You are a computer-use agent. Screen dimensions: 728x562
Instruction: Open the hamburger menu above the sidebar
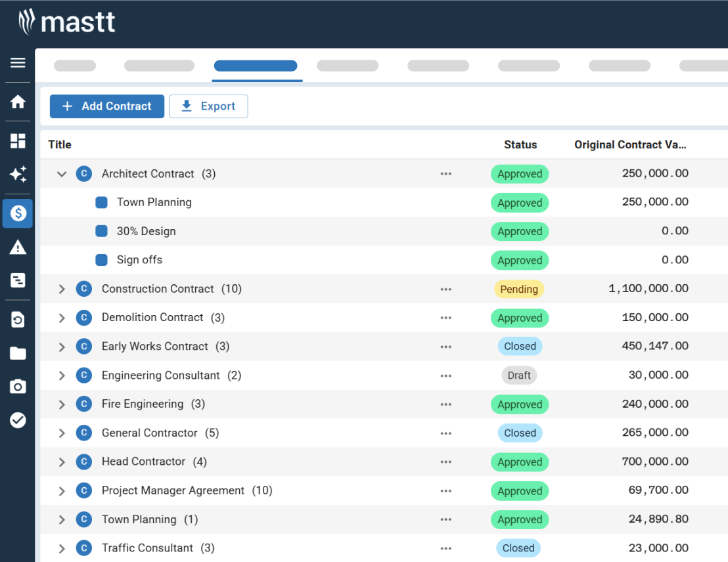[x=18, y=62]
